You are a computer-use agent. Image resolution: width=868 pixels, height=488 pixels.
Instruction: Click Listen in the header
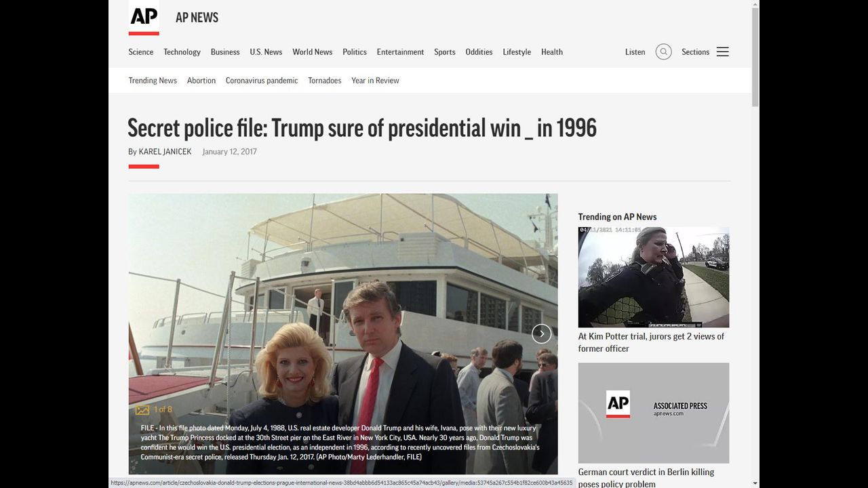click(x=635, y=52)
